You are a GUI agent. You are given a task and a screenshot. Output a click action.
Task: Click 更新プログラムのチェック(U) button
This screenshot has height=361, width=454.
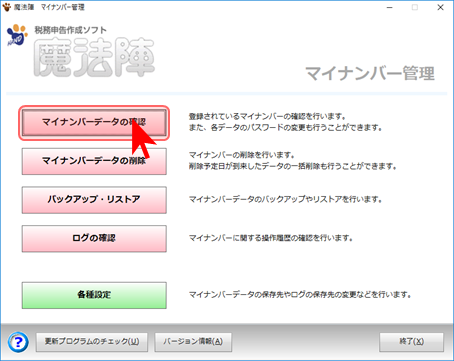92,342
